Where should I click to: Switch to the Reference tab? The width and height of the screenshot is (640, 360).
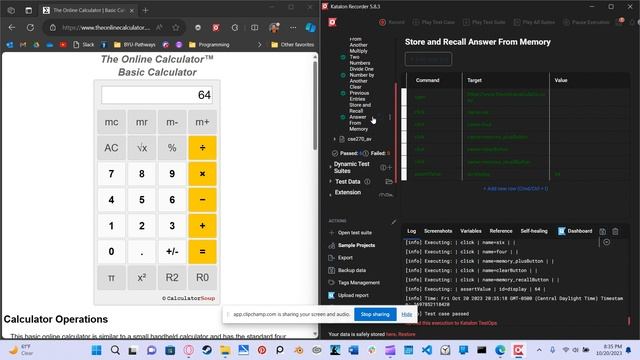(x=501, y=231)
